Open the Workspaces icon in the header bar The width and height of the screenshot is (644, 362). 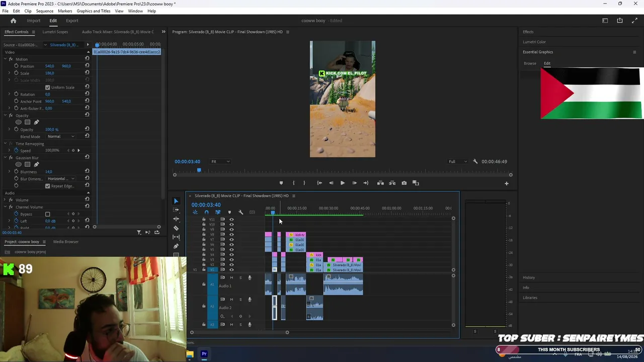[605, 21]
